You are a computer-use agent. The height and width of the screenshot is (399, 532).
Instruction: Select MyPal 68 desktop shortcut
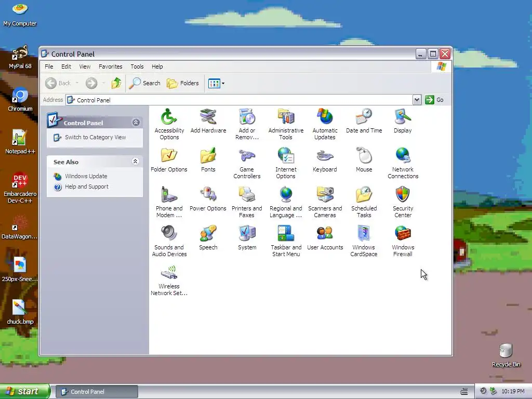pos(20,57)
